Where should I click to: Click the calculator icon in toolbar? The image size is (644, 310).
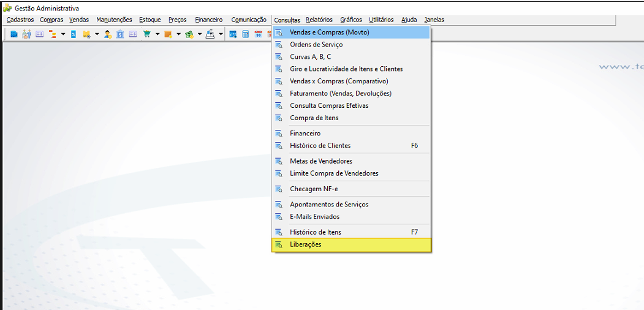246,34
